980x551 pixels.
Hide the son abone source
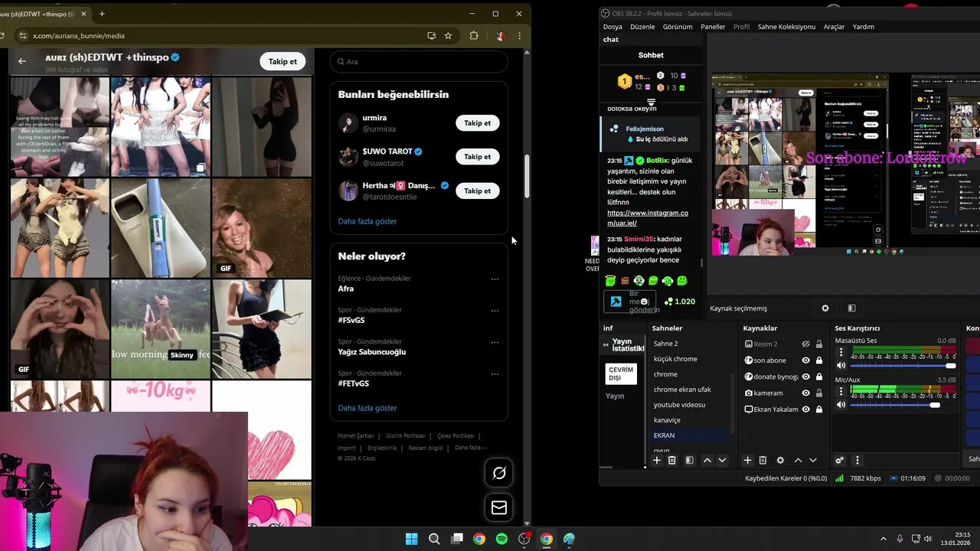805,360
